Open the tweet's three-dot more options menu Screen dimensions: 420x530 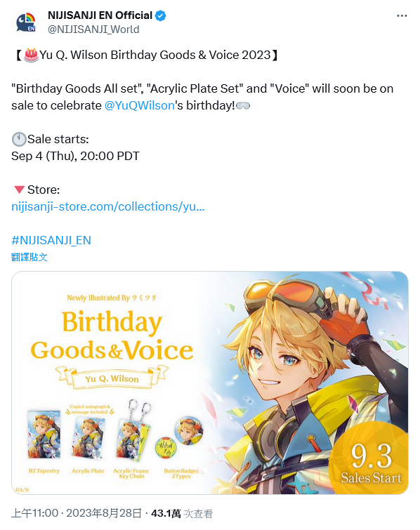[x=402, y=16]
